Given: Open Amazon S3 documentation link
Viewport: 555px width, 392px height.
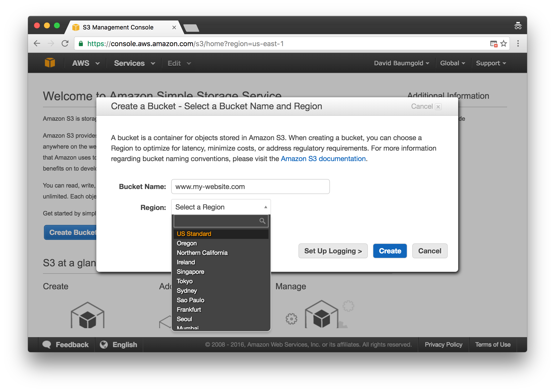Looking at the screenshot, I should click(323, 159).
